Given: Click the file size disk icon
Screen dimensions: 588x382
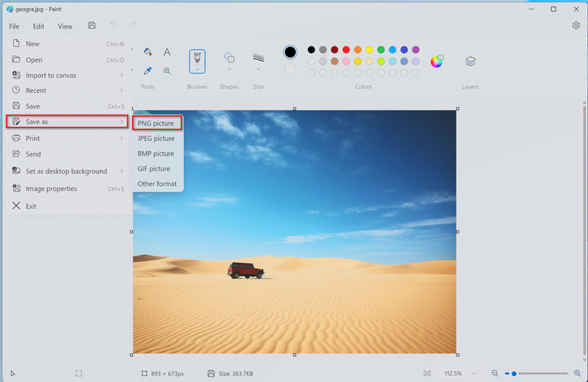Looking at the screenshot, I should tap(211, 373).
